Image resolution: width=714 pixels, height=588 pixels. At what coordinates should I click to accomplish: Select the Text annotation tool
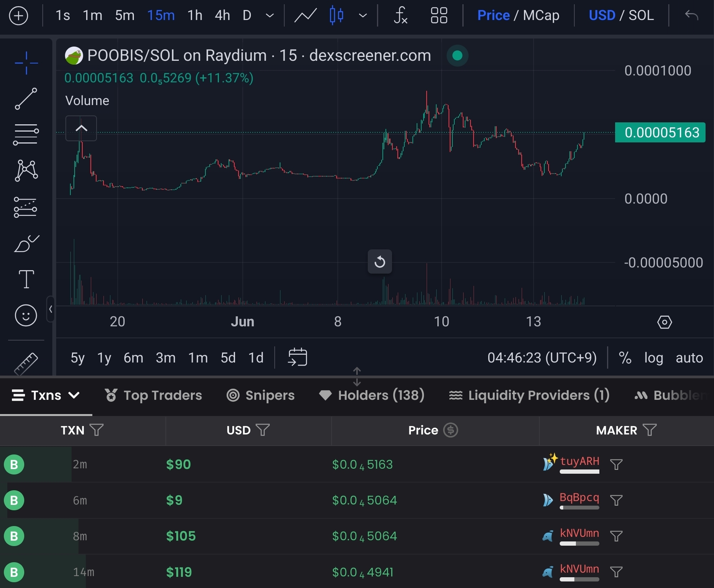point(26,279)
